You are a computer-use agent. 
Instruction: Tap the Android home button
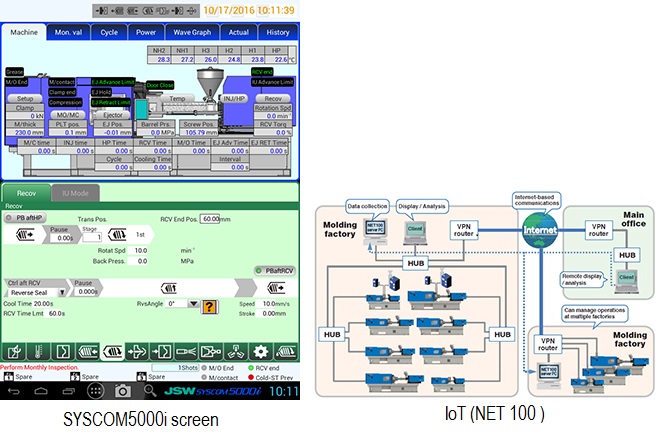(x=41, y=391)
